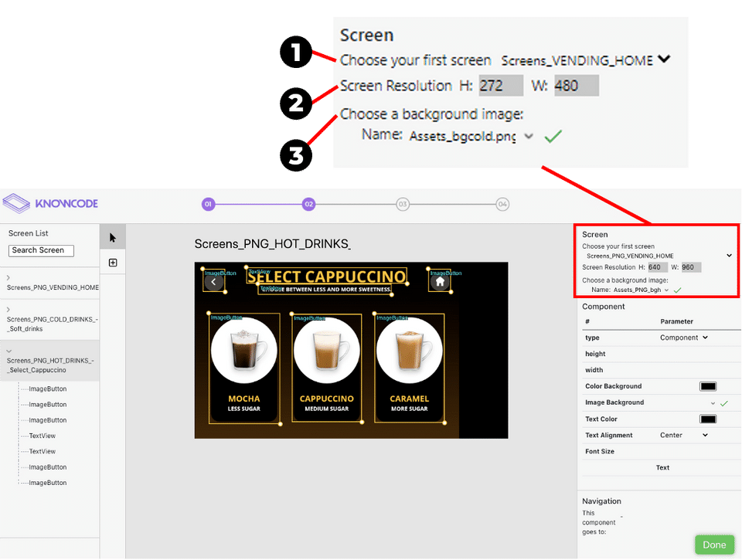
Task: Select the third ImageButton tree item
Action: 48,420
